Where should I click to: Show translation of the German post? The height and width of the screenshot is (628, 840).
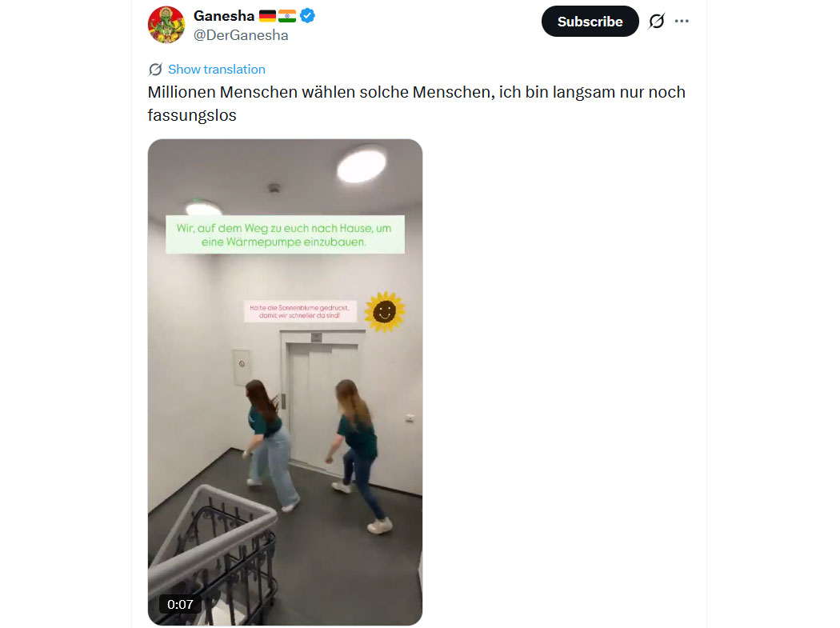point(217,70)
